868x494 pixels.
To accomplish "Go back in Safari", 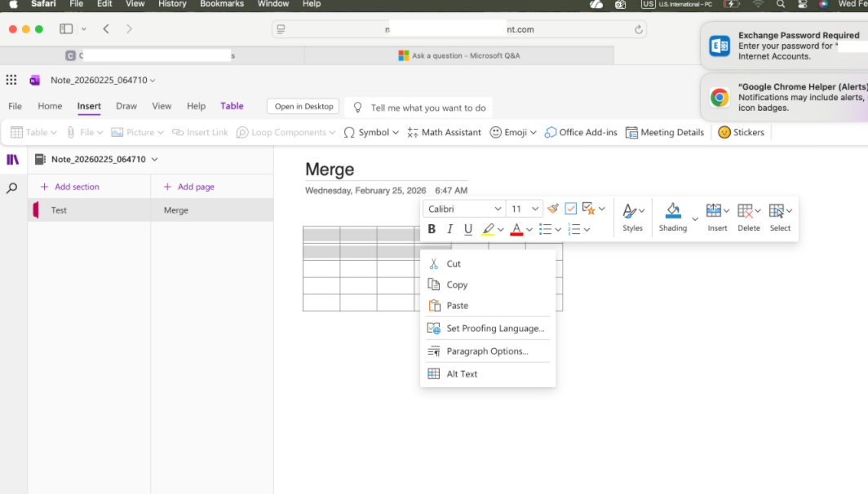I will pos(106,29).
